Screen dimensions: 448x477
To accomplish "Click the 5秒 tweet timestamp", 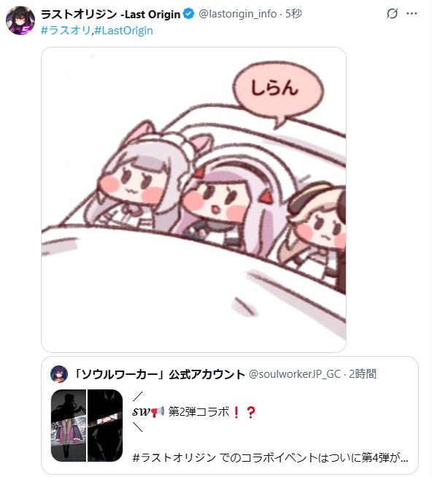I will point(293,14).
